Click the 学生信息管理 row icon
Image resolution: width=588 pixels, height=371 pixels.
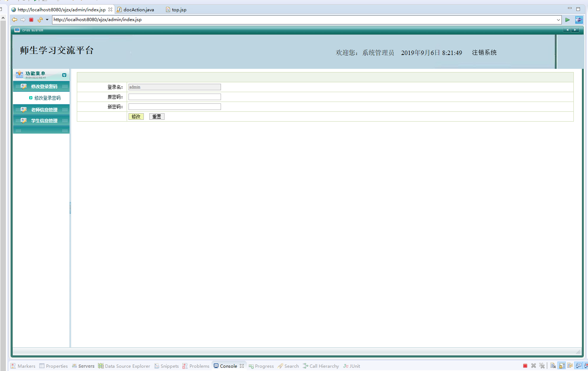pos(24,121)
